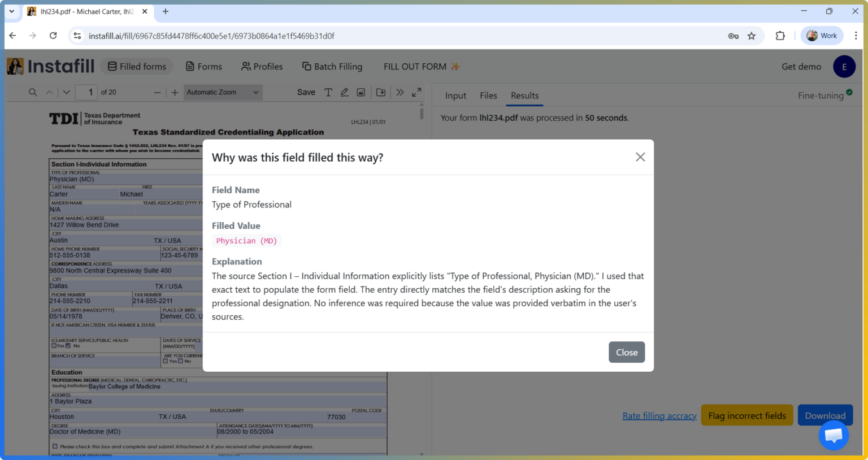Open the Rate filling accuracy link
Viewport: 868px width, 460px height.
tap(659, 415)
